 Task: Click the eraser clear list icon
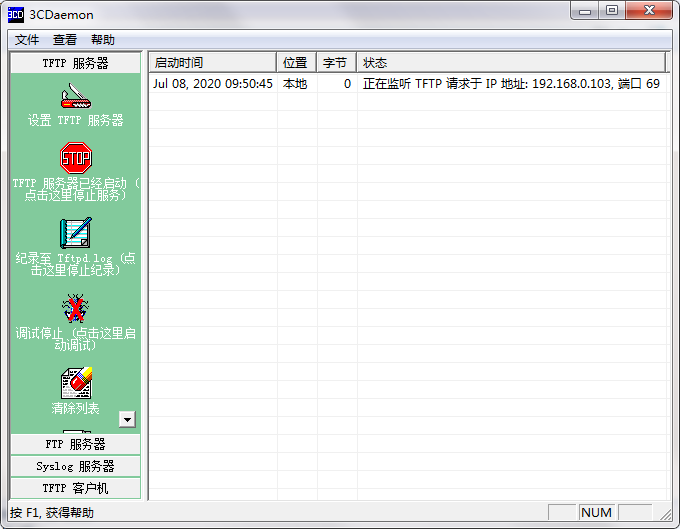point(76,383)
